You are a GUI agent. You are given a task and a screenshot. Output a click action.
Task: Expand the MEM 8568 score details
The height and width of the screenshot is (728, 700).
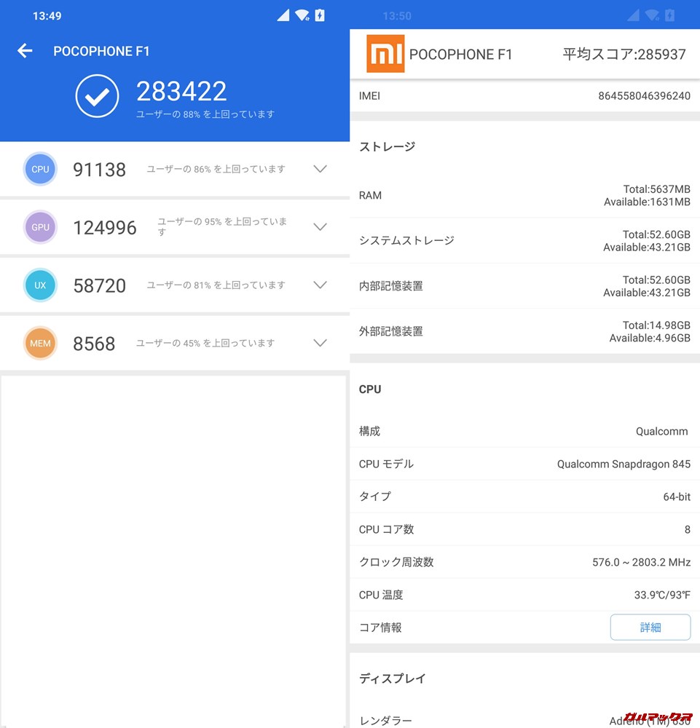coord(320,343)
